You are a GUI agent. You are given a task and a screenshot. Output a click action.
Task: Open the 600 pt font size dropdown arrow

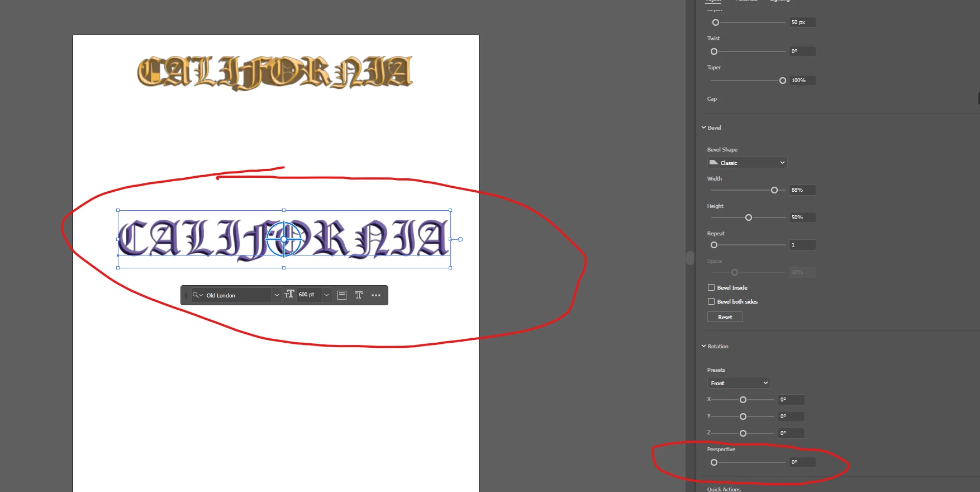[x=326, y=295]
